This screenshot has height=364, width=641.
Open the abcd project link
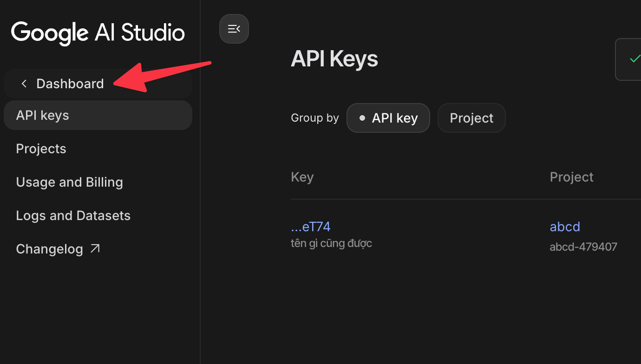(x=565, y=227)
